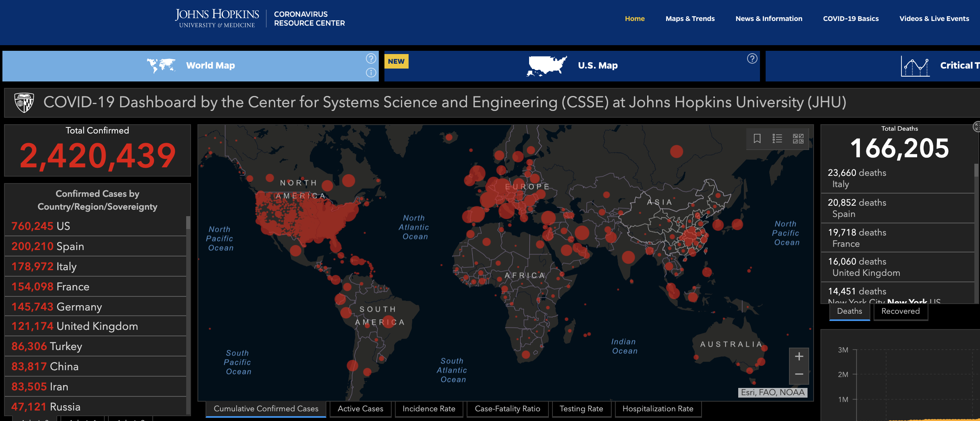Click the Esri, FAO, NOAA attribution
The height and width of the screenshot is (421, 980).
(x=772, y=392)
